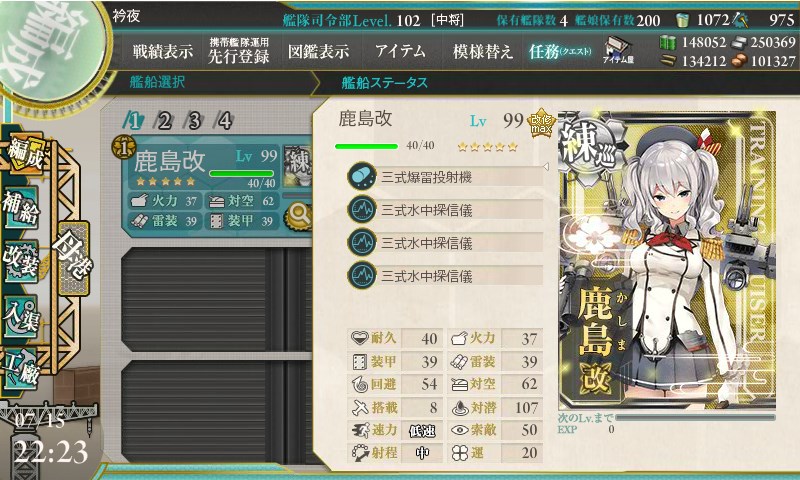
Task: Open the アイテム屋 item shop icon
Action: 618,50
